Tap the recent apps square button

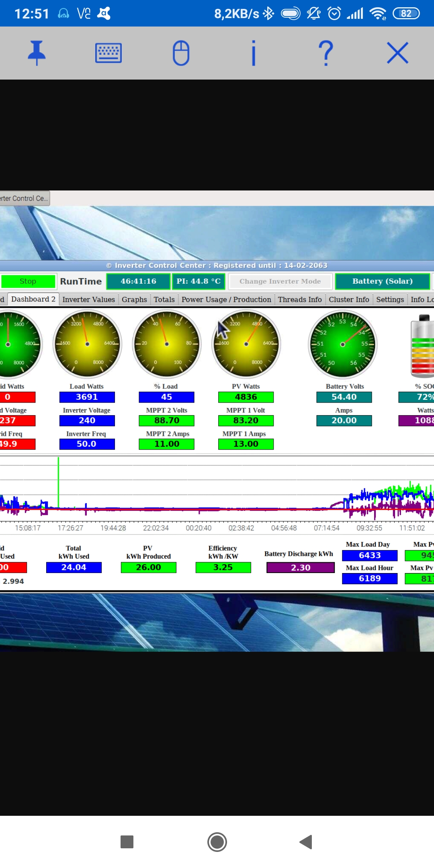[127, 842]
